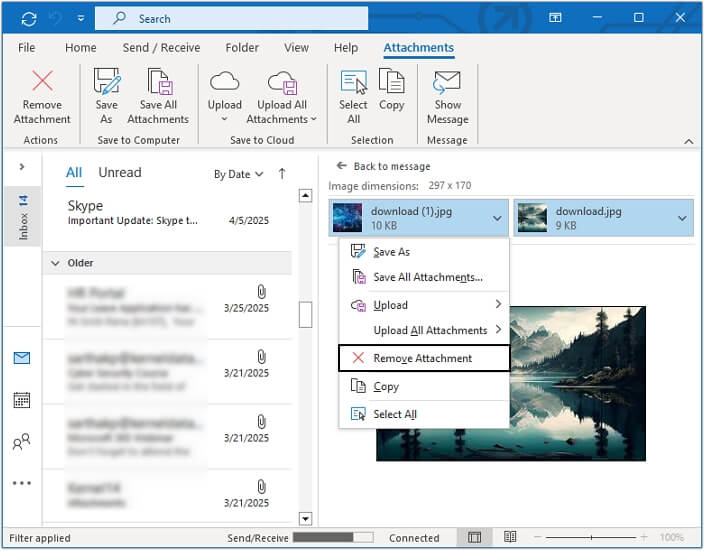This screenshot has width=705, height=551.
Task: Choose Select All in context menu
Action: [x=424, y=414]
